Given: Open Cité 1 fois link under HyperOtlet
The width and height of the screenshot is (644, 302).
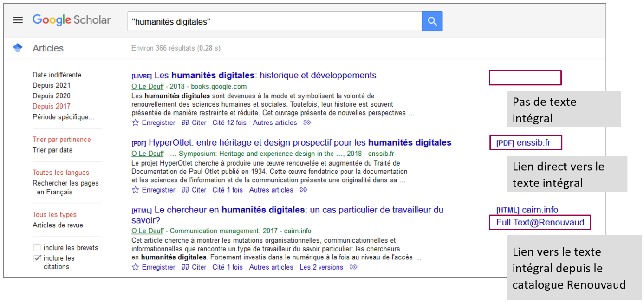Looking at the screenshot, I should coord(228,190).
